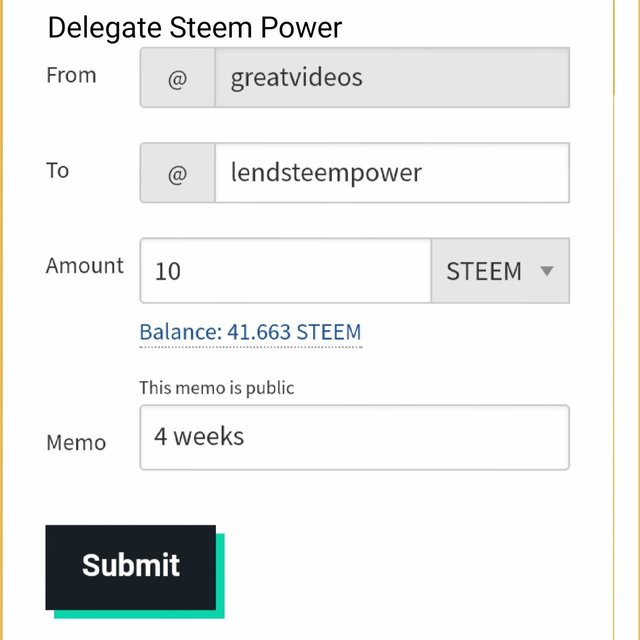This screenshot has width=640, height=640.
Task: Click the From field showing greatvideos
Action: [392, 78]
